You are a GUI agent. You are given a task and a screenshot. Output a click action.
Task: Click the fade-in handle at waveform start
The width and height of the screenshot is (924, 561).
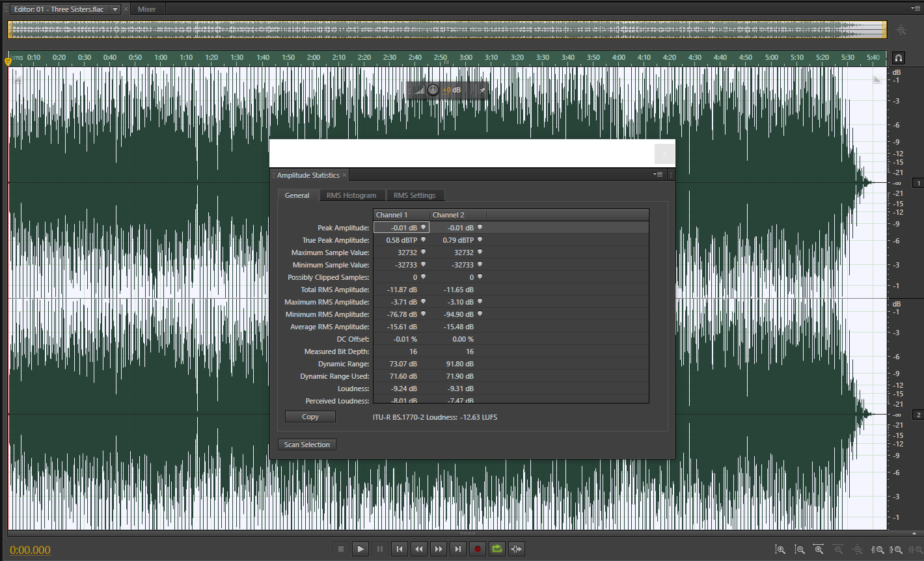(x=18, y=79)
